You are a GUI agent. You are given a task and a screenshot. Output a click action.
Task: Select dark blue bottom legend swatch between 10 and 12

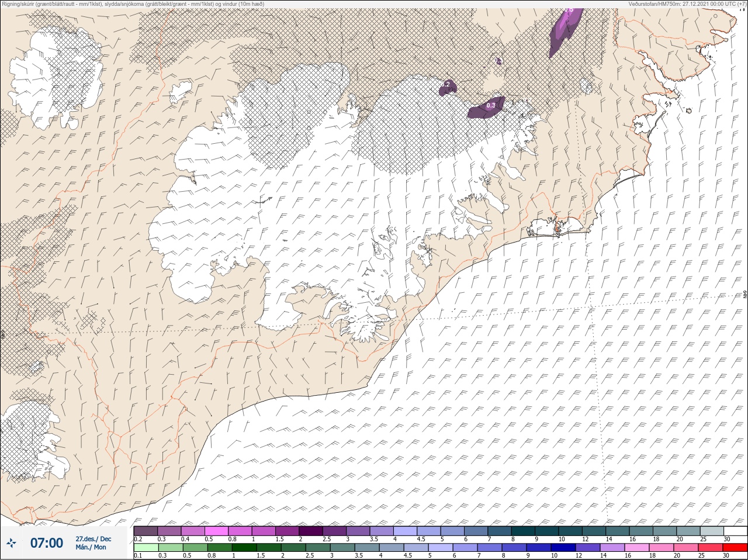click(x=563, y=548)
